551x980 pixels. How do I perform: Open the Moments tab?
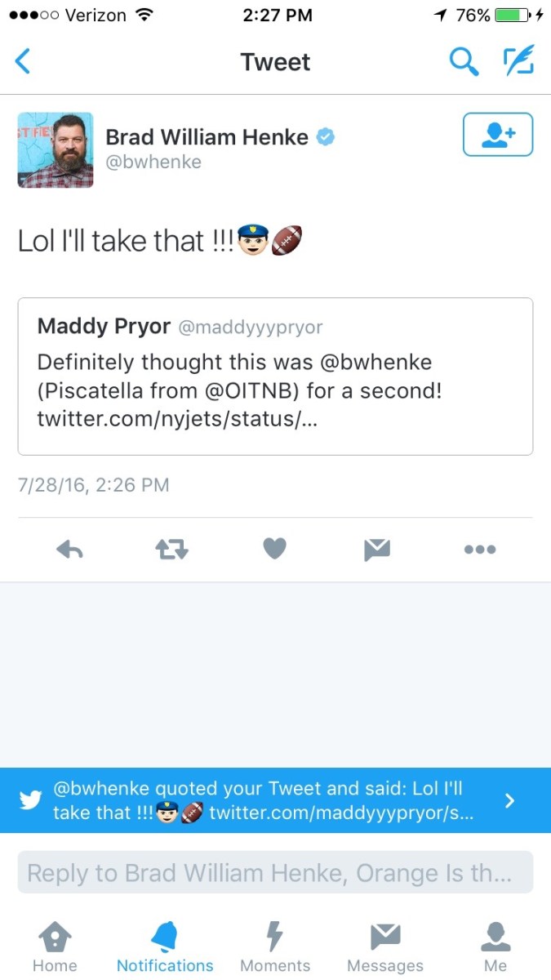coord(275,947)
